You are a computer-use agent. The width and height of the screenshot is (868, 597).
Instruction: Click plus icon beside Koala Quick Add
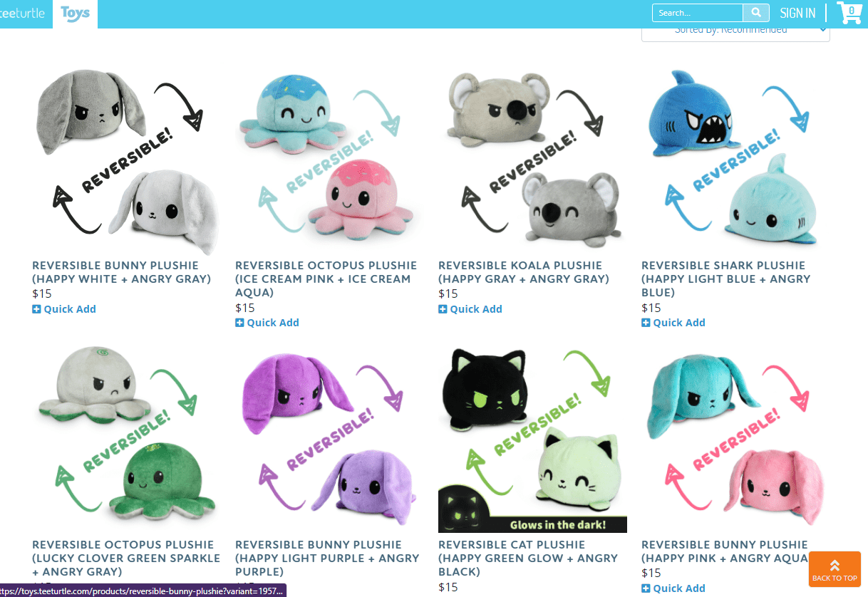coord(443,309)
